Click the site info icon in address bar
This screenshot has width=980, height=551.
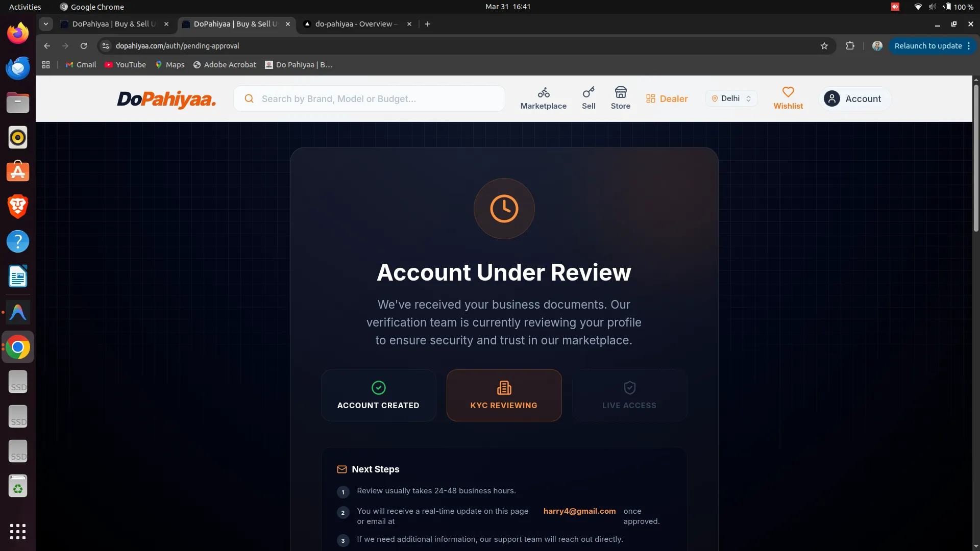[x=106, y=46]
